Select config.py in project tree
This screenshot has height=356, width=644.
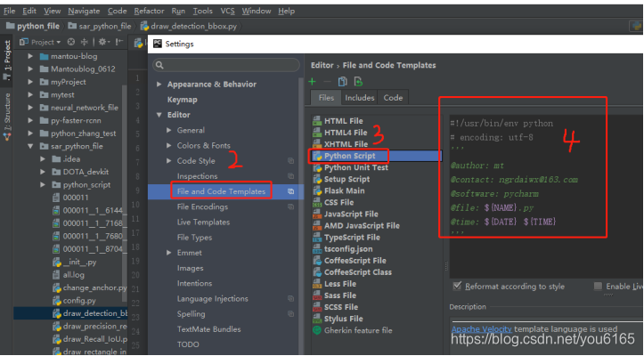tap(74, 301)
